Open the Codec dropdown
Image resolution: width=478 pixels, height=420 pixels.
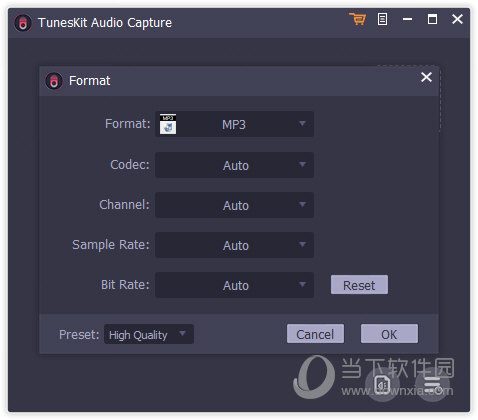pos(234,165)
